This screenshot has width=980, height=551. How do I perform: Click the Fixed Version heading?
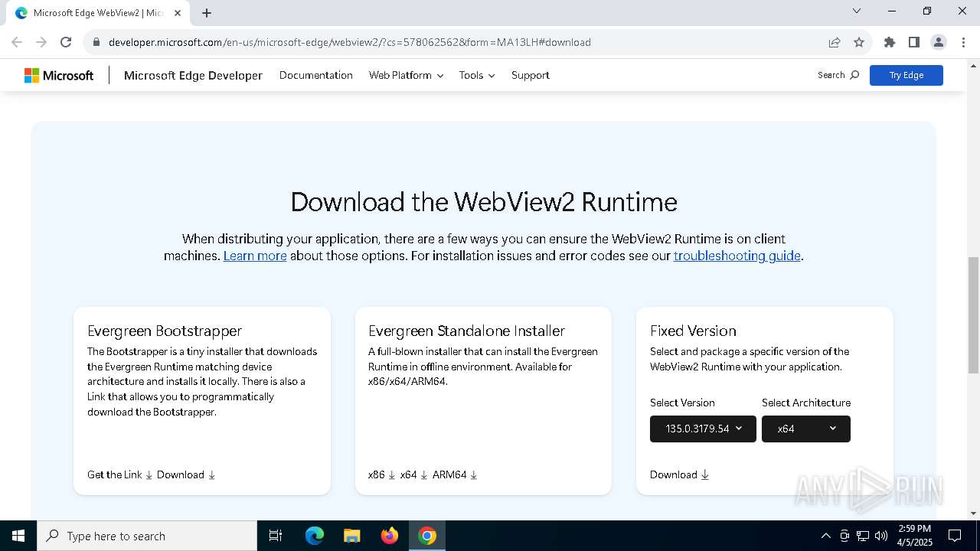[693, 331]
